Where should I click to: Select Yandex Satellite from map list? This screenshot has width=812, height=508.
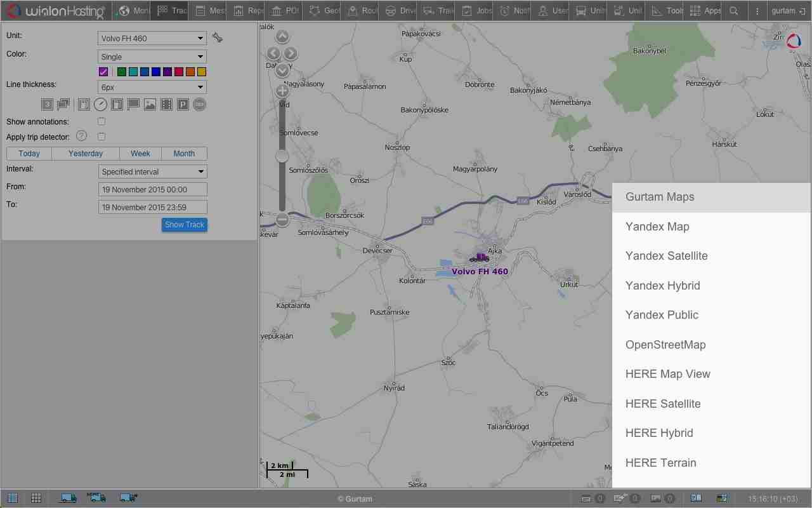pos(666,256)
